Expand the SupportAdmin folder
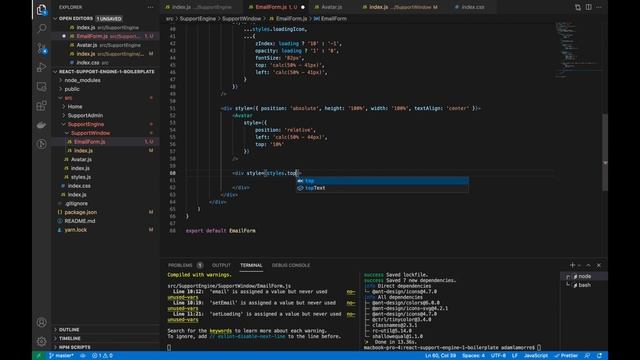Screen dimensions: 640x360 point(85,116)
